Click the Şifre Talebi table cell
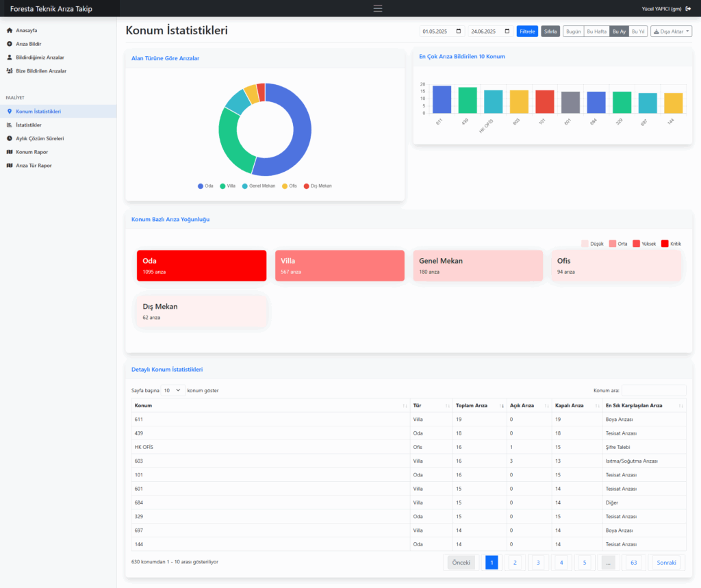701x588 pixels. coord(644,447)
